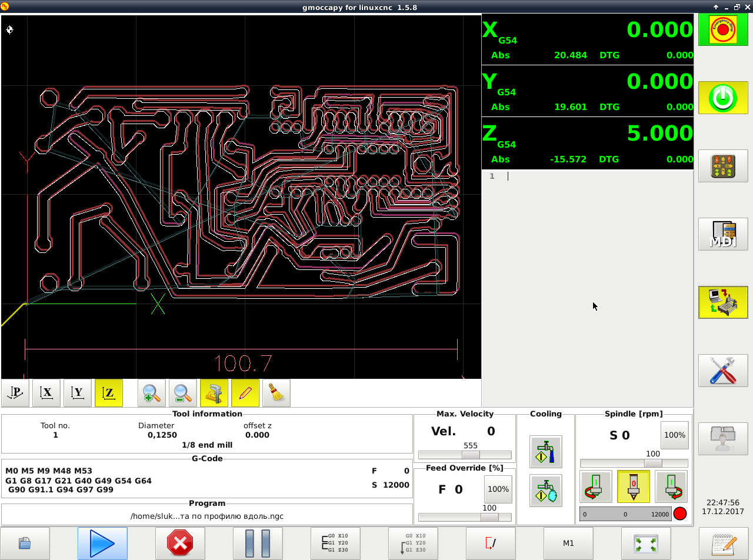Start the program with the run button
This screenshot has width=753, height=560.
tap(102, 543)
